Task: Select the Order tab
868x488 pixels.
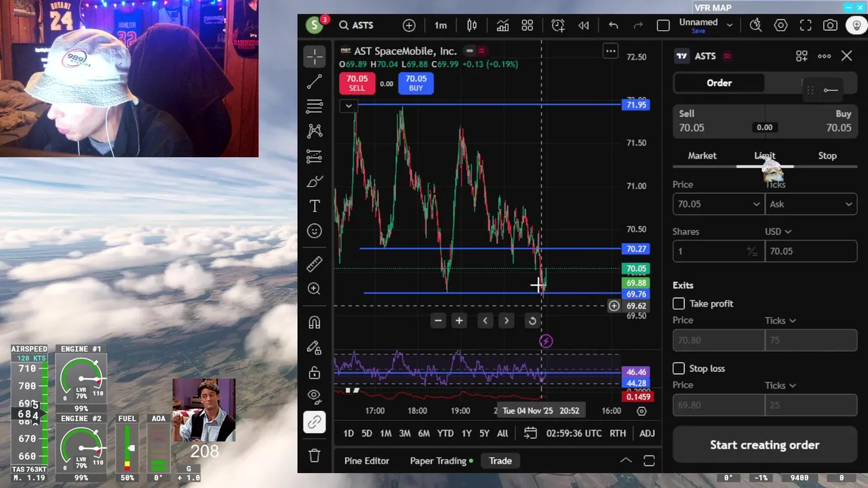Action: [x=719, y=83]
